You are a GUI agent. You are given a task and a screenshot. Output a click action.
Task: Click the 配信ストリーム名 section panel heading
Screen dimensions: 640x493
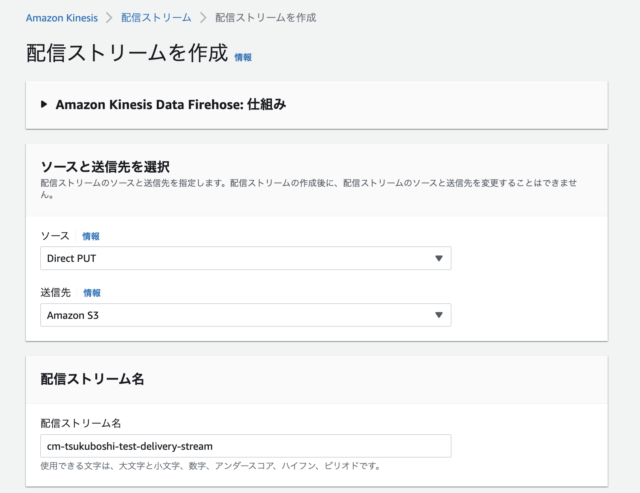coord(92,379)
